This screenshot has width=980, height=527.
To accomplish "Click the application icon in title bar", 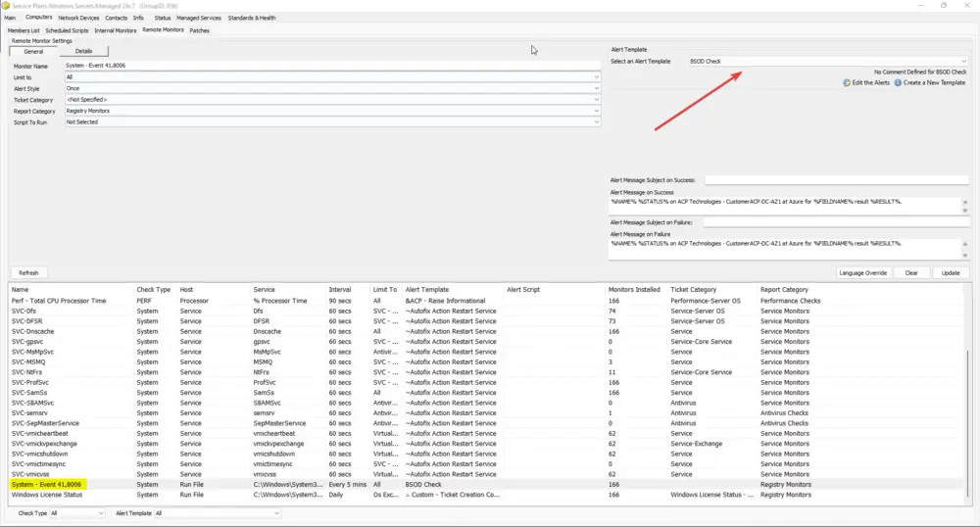I will tap(6, 6).
